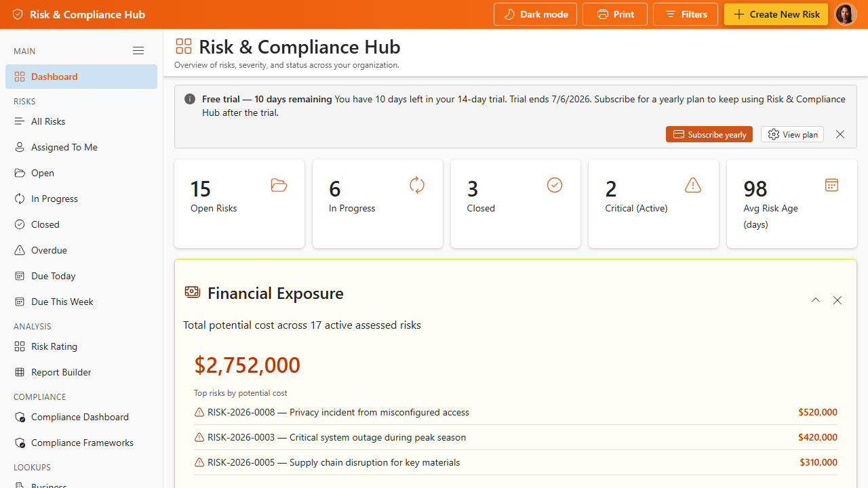The width and height of the screenshot is (868, 488).
Task: Open the Compliance Dashboard
Action: [x=81, y=417]
